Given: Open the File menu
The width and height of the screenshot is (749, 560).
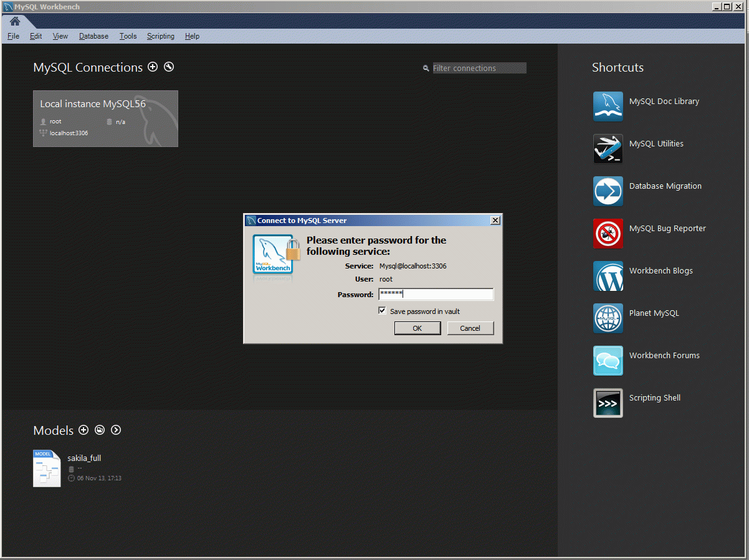Looking at the screenshot, I should tap(14, 36).
